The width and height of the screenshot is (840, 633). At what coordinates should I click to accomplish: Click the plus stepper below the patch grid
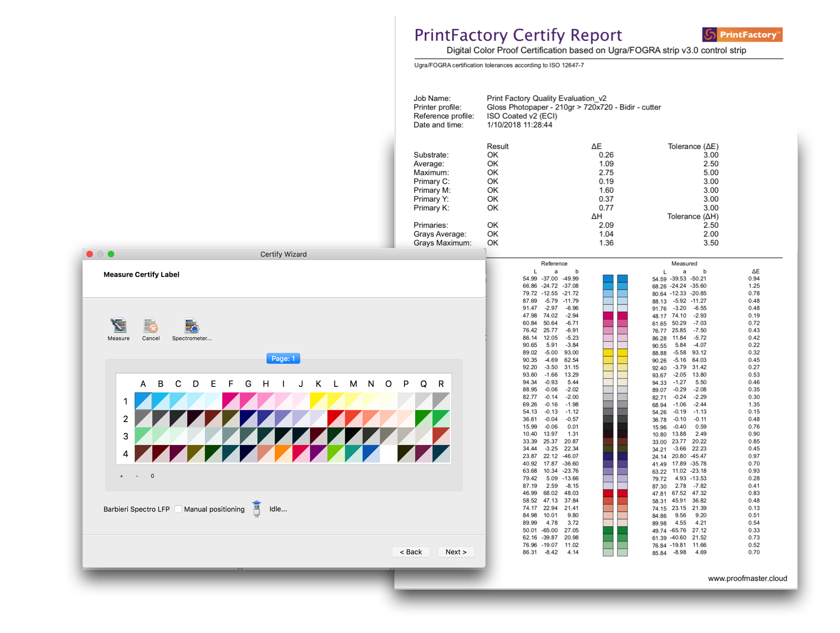(x=121, y=476)
